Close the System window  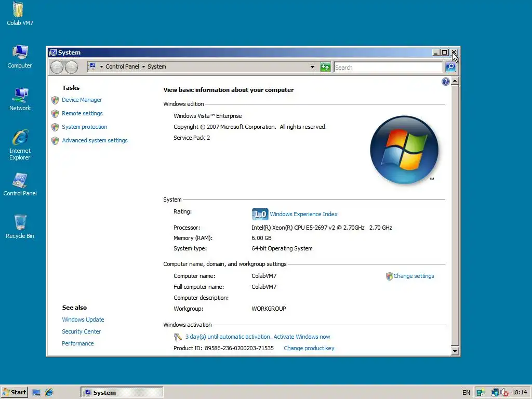coord(454,52)
